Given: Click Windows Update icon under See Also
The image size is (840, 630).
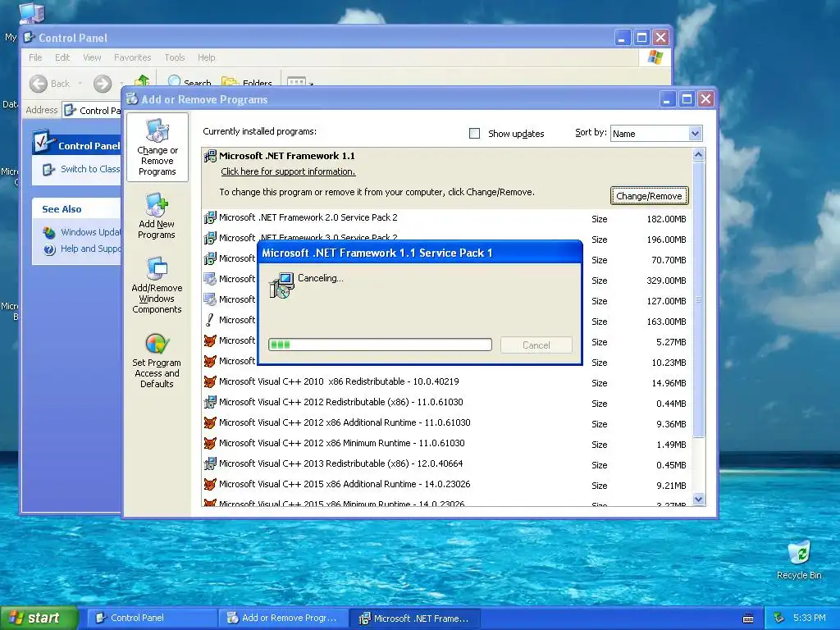Looking at the screenshot, I should 49,232.
